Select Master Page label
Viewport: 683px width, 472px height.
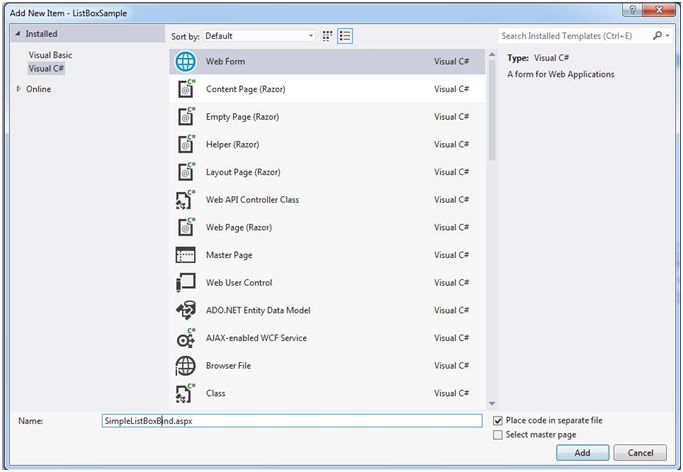point(229,255)
